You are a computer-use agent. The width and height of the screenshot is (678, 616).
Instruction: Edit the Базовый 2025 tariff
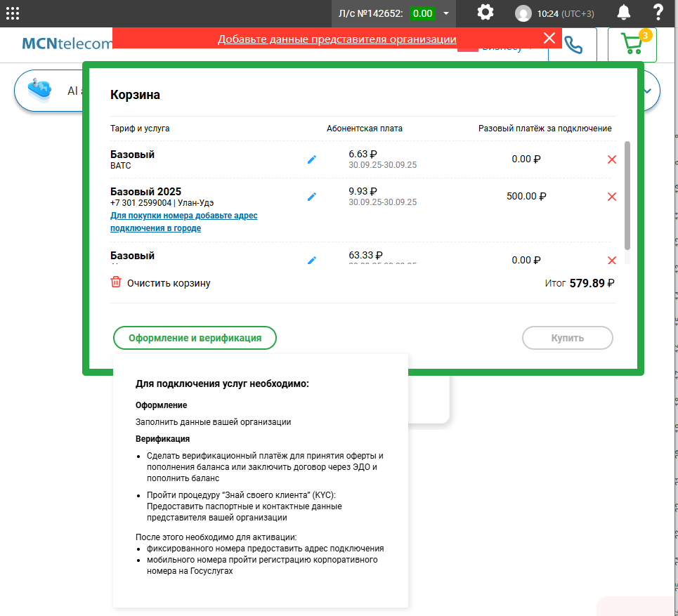pos(312,197)
